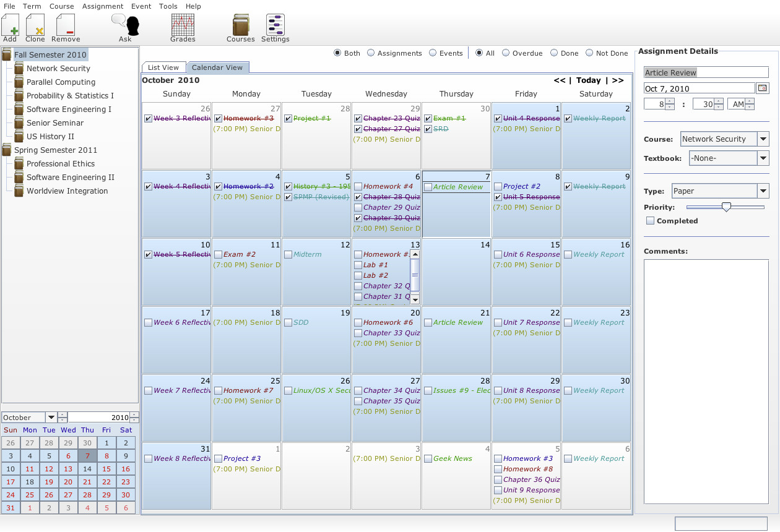Screen dimensions: 780x532
Task: Click the Senior Seminar book icon
Action: coord(19,123)
